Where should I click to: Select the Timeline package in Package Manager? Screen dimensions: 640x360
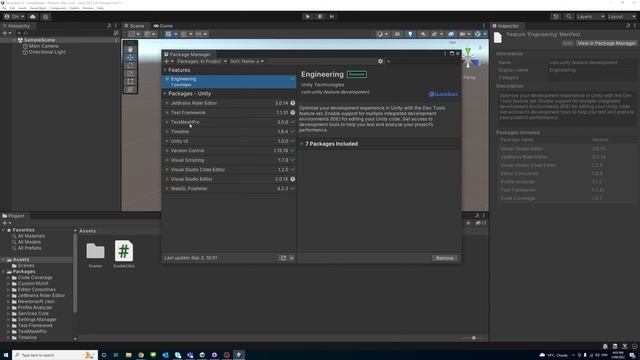click(x=229, y=131)
